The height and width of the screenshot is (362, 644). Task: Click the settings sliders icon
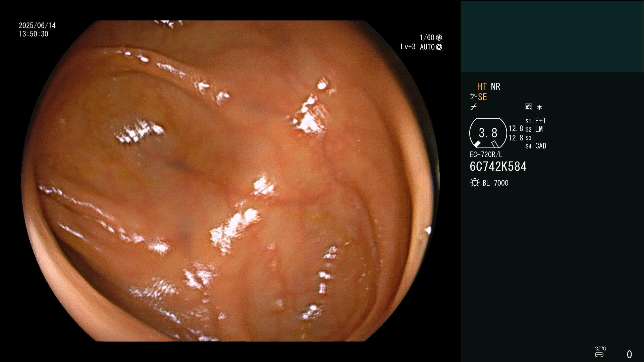pos(528,107)
